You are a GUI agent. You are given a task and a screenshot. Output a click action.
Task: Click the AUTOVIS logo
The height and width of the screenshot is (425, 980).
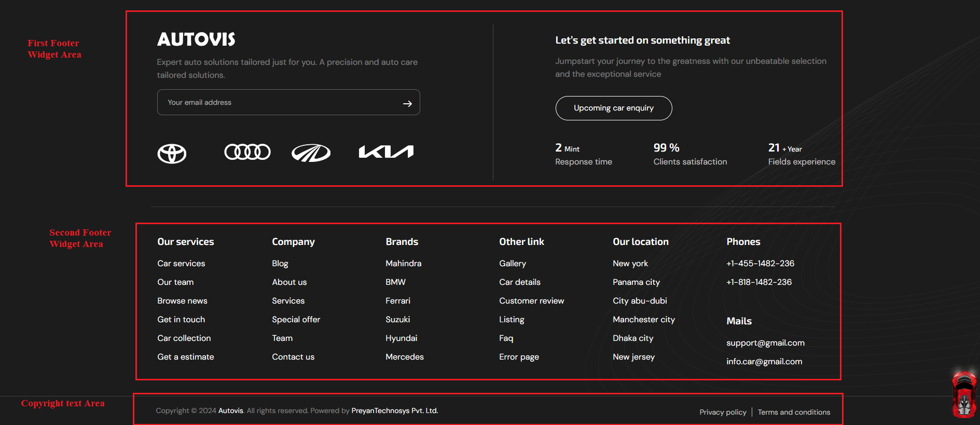[x=196, y=39]
